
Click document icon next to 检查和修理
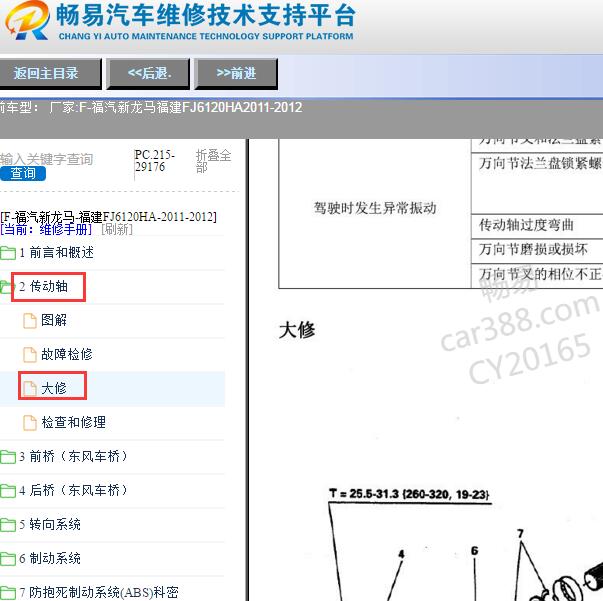coord(30,423)
